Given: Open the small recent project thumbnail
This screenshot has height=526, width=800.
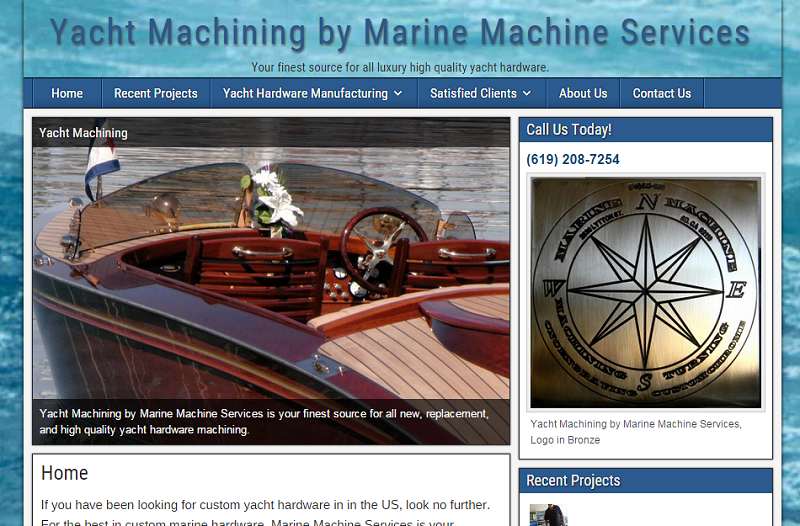Looking at the screenshot, I should pos(548,515).
